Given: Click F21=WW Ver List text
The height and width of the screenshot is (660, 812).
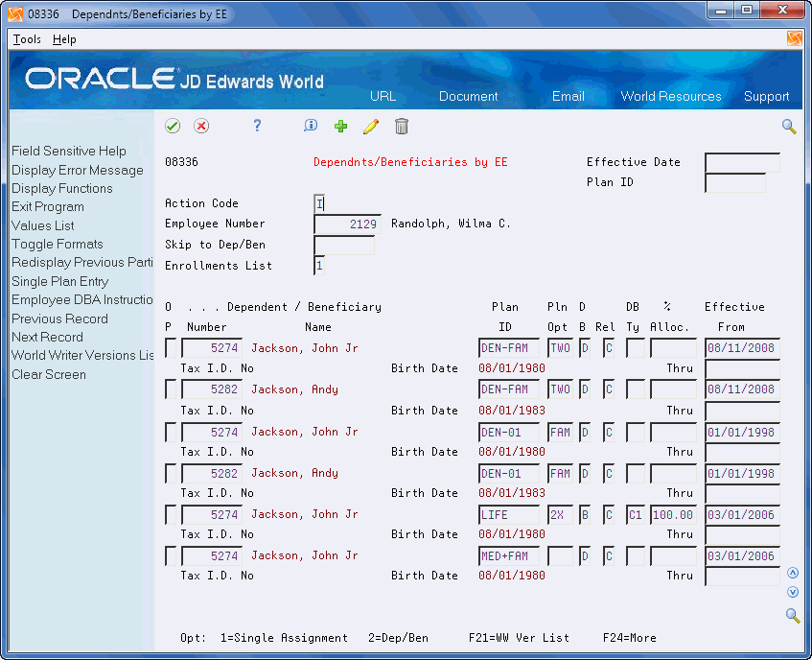Looking at the screenshot, I should pos(519,638).
